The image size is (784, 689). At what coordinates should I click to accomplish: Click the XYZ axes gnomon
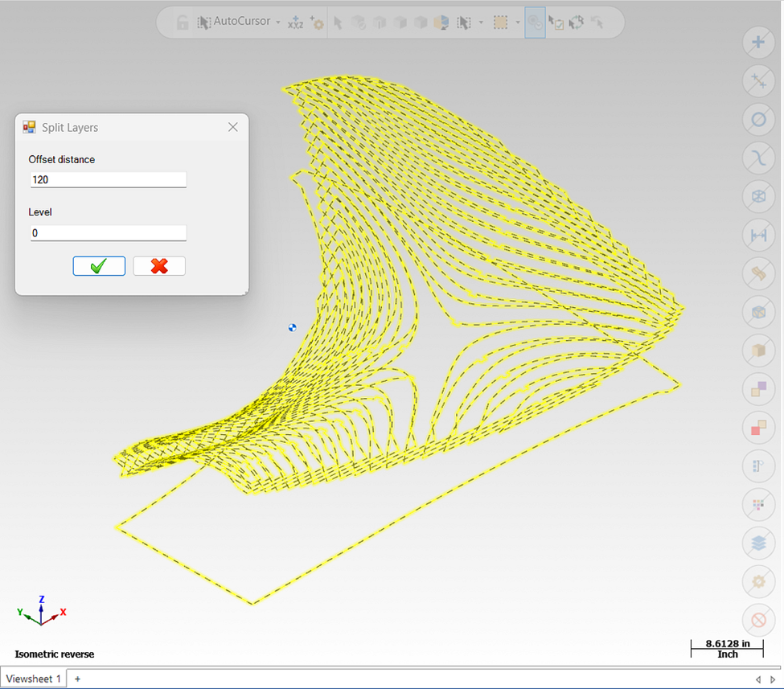tap(41, 612)
